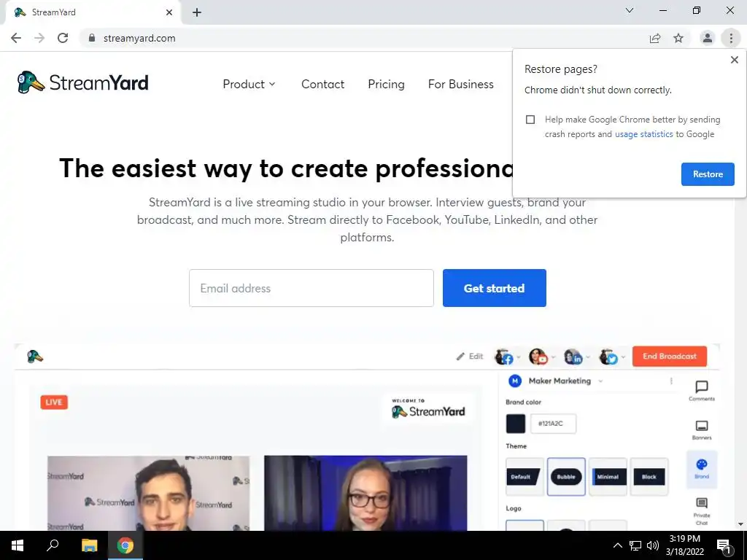Open the usage statistics link
Image resolution: width=747 pixels, height=560 pixels.
[x=643, y=134]
